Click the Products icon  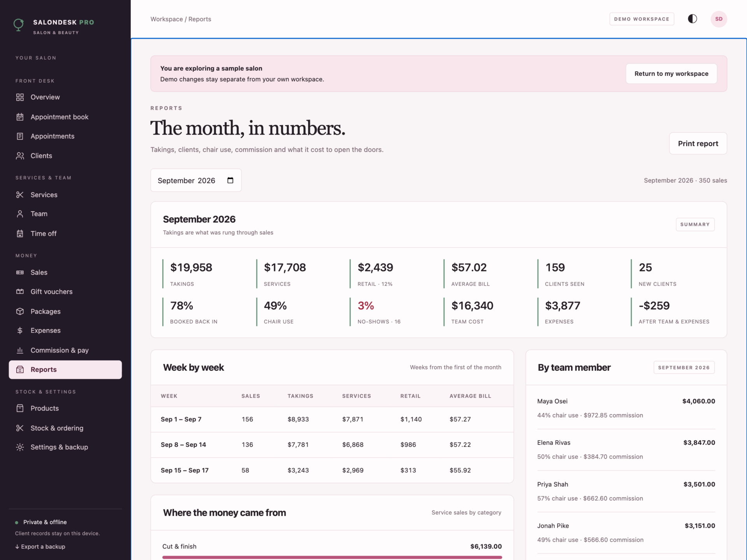pos(20,408)
